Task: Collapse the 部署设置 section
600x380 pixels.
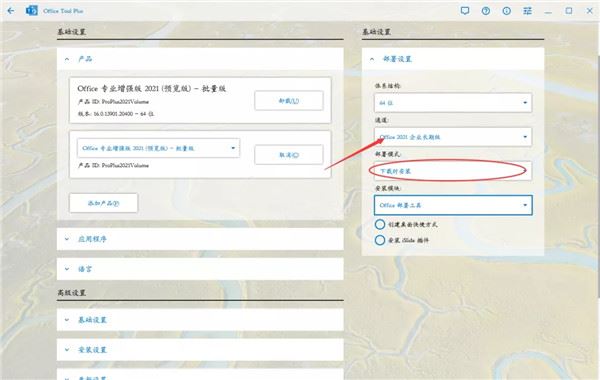Action: [x=453, y=59]
